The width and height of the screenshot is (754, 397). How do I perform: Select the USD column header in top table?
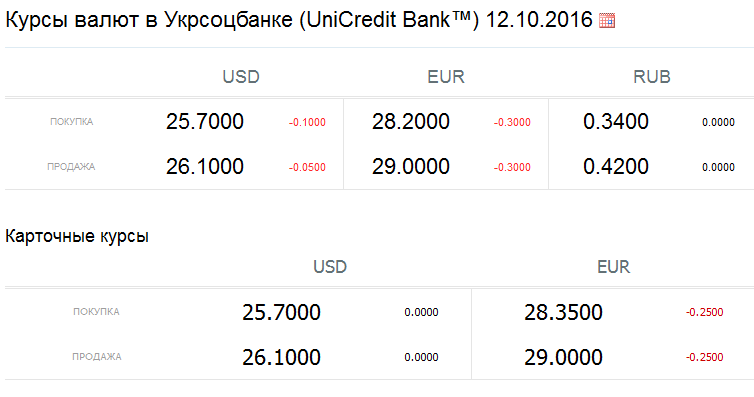coord(241,77)
